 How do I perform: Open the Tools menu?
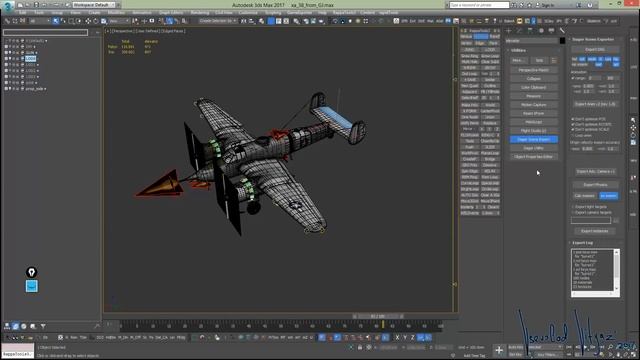(39, 13)
